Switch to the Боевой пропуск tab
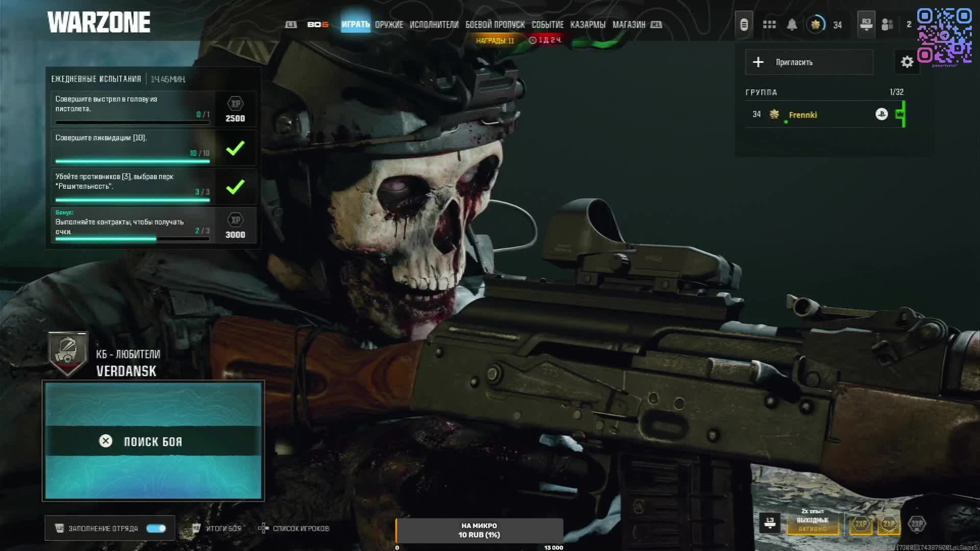The height and width of the screenshot is (551, 980). tap(495, 24)
